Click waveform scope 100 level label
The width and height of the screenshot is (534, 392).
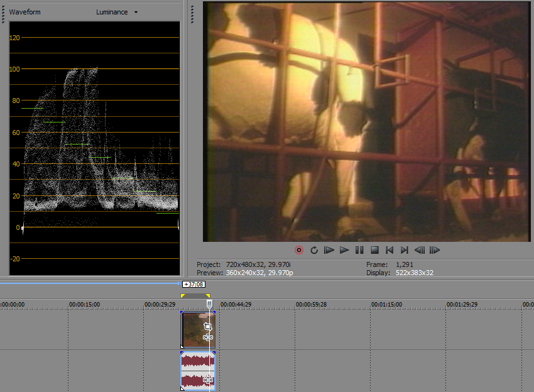point(14,69)
